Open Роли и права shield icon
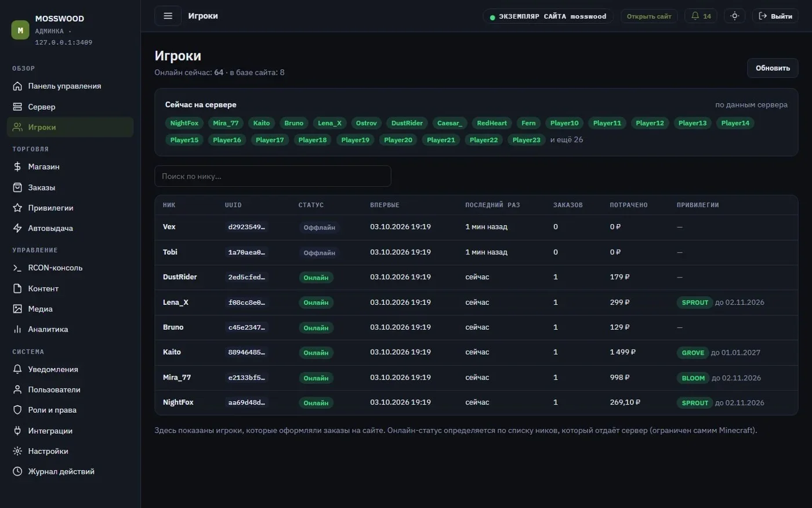The height and width of the screenshot is (508, 812). (x=17, y=410)
